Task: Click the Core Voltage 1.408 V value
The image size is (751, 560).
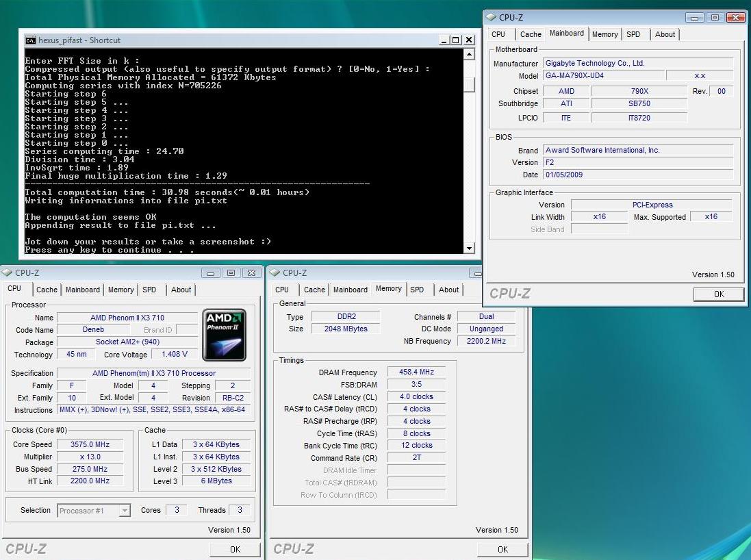Action: [175, 355]
